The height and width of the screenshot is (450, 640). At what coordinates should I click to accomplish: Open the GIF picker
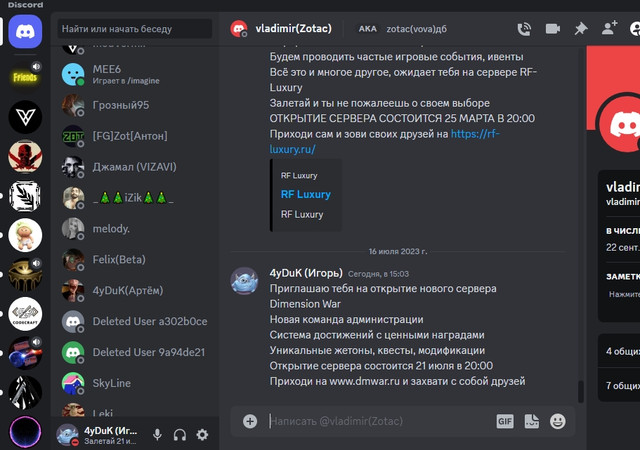504,421
